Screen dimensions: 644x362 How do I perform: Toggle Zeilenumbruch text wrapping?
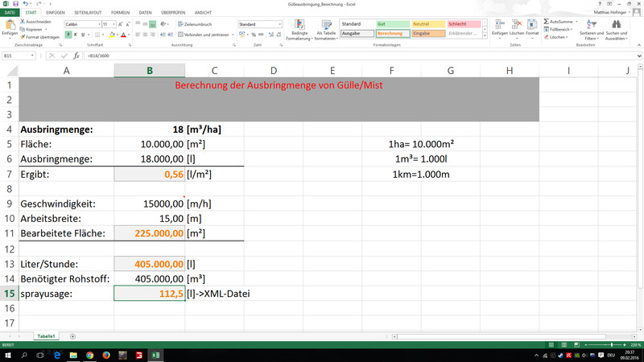tap(196, 25)
